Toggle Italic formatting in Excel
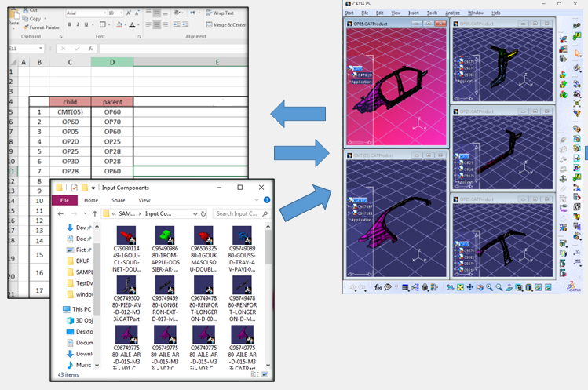Image resolution: width=588 pixels, height=390 pixels. [x=78, y=24]
